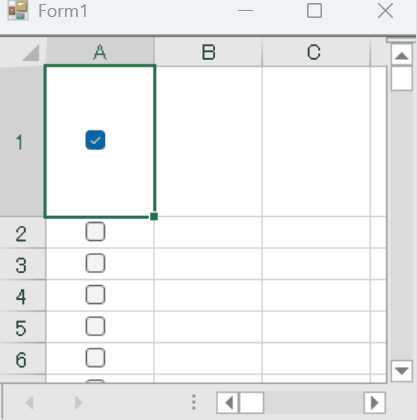Go to next sheet tab arrow

(78, 403)
